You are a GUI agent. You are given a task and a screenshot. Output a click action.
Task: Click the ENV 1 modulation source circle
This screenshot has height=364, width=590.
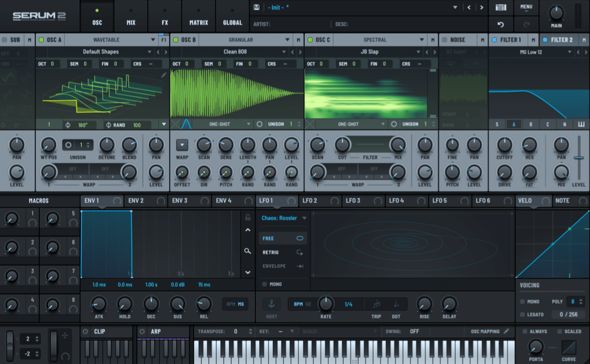click(117, 201)
